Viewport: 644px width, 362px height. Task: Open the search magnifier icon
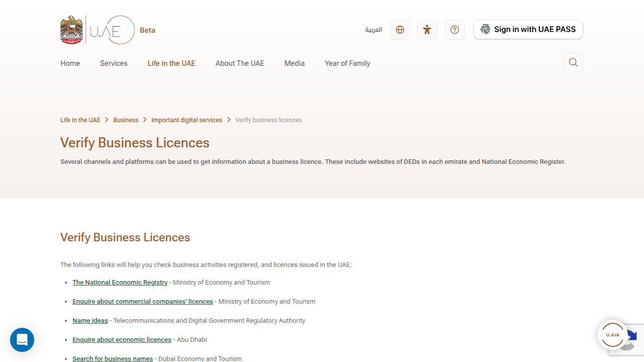click(574, 62)
